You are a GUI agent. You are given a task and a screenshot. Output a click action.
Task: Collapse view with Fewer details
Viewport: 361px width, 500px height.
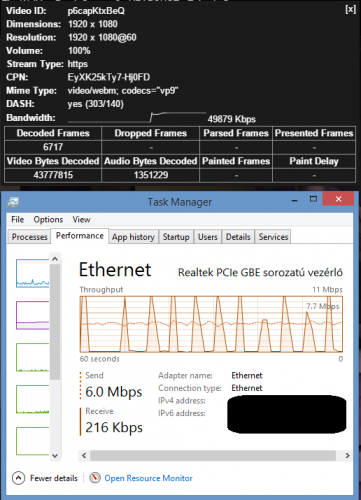point(54,478)
